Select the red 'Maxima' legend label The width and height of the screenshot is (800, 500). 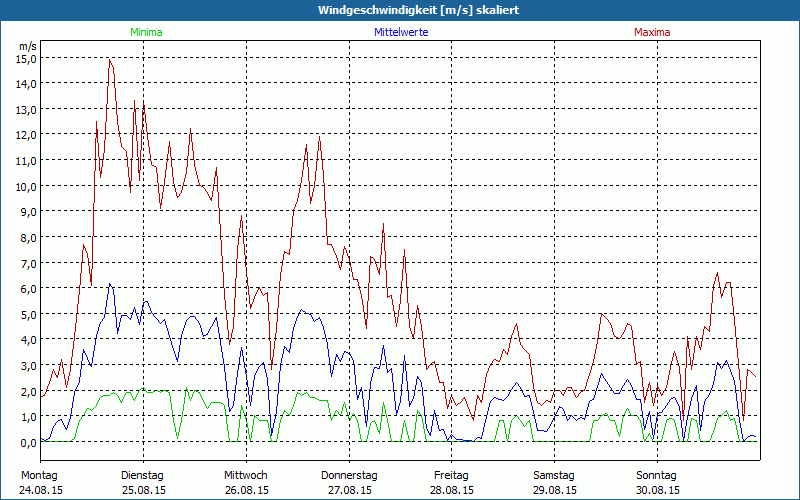coord(652,32)
